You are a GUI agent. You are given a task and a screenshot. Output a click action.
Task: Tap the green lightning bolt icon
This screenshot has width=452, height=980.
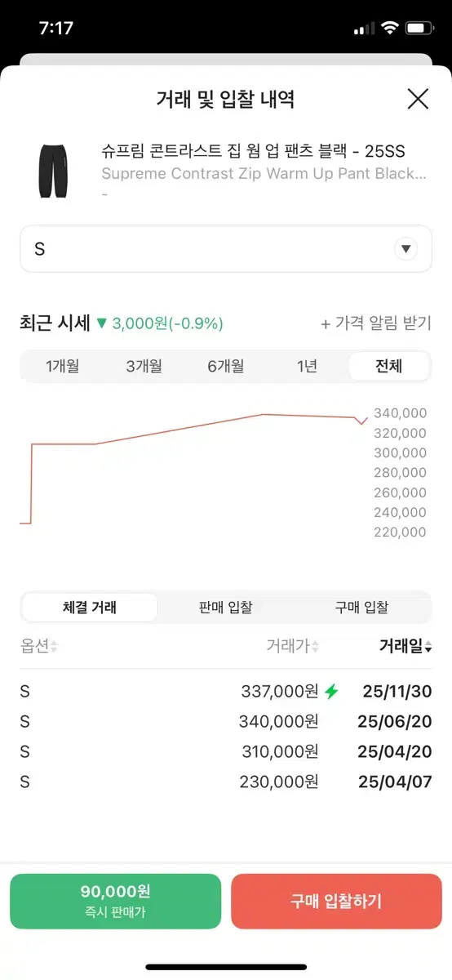pos(331,692)
